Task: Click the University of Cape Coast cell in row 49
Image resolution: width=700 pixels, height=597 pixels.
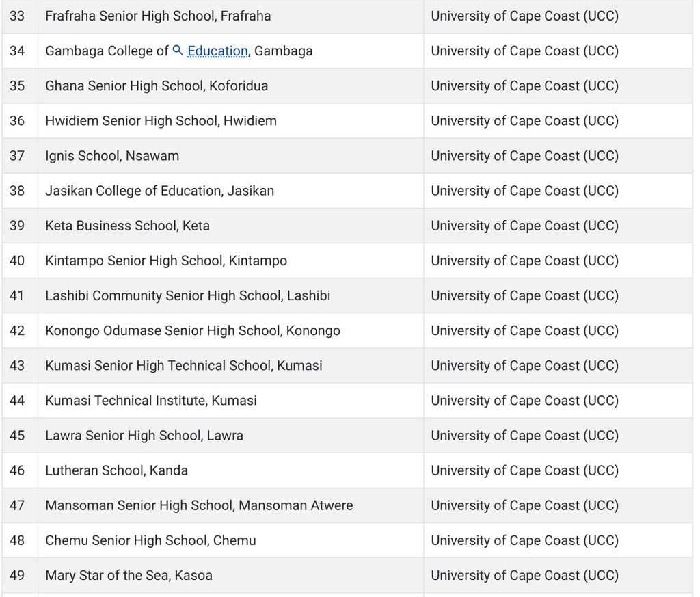Action: tap(524, 575)
